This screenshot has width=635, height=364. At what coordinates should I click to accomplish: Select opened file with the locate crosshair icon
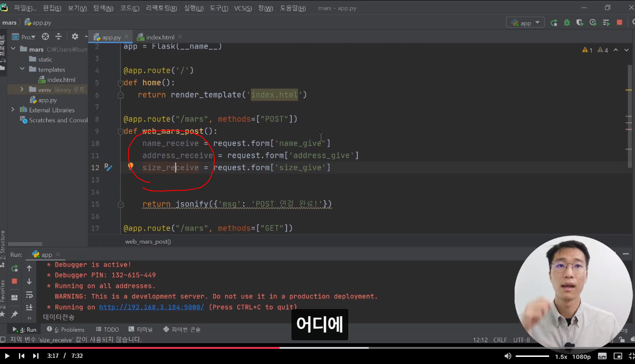(x=45, y=36)
